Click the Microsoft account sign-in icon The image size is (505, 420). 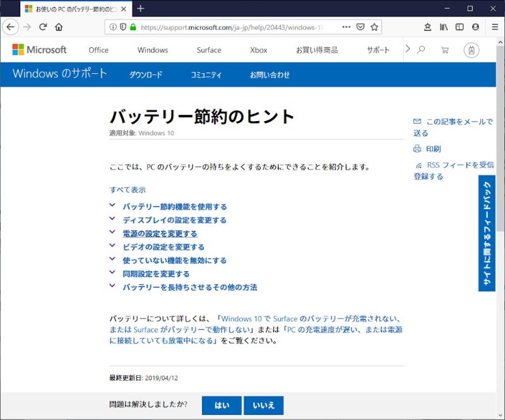(471, 50)
